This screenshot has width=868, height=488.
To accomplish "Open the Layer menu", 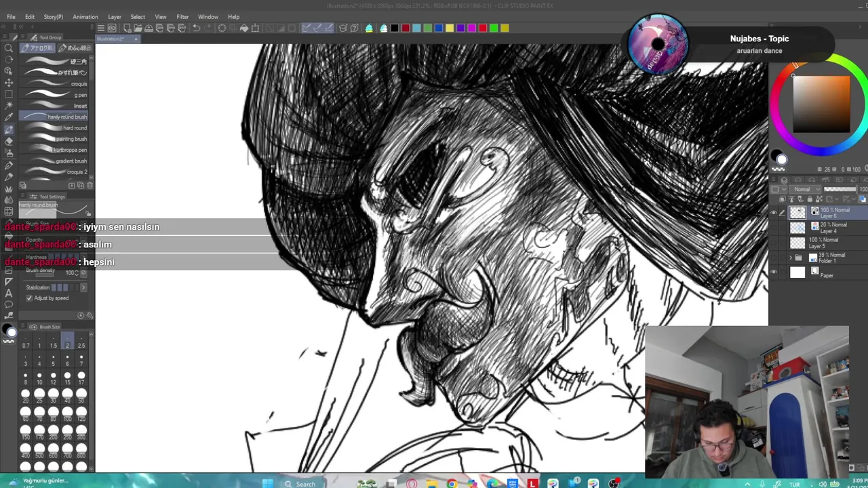I will click(115, 17).
